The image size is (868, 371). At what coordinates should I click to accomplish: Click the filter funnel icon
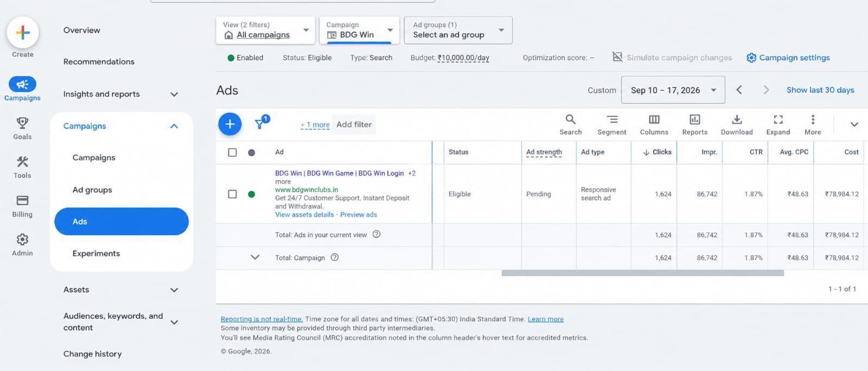pos(260,124)
